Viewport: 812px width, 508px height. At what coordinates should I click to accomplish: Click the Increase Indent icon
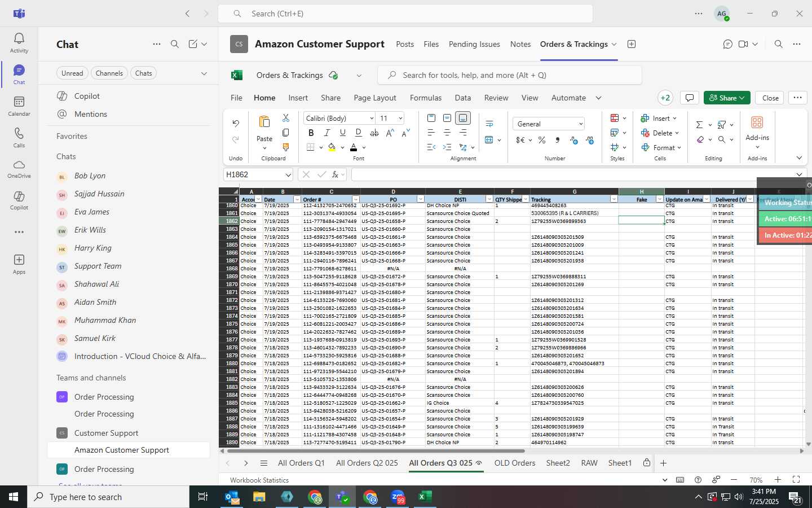pyautogui.click(x=447, y=147)
